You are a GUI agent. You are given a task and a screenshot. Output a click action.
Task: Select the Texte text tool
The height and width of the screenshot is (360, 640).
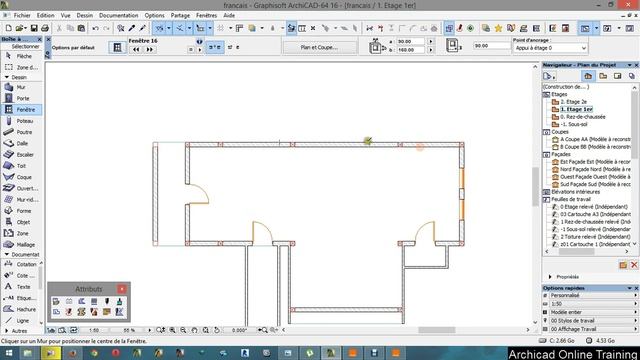coord(20,287)
